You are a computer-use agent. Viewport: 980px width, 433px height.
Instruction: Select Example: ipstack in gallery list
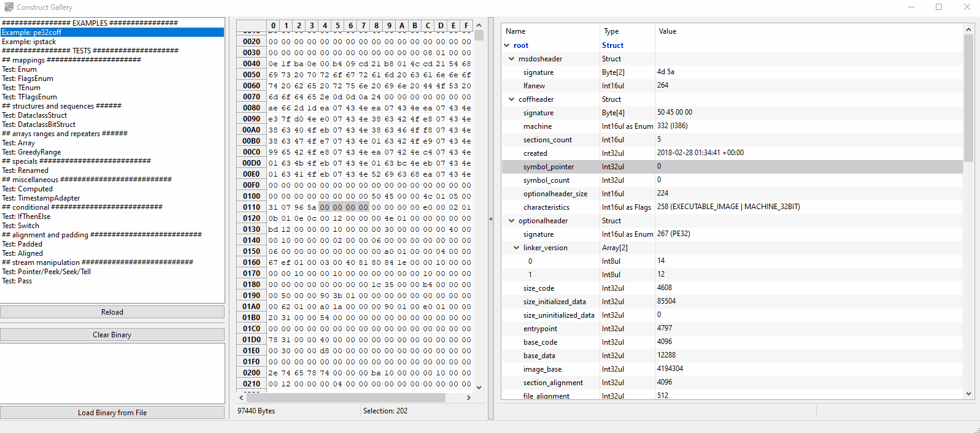tap(29, 42)
